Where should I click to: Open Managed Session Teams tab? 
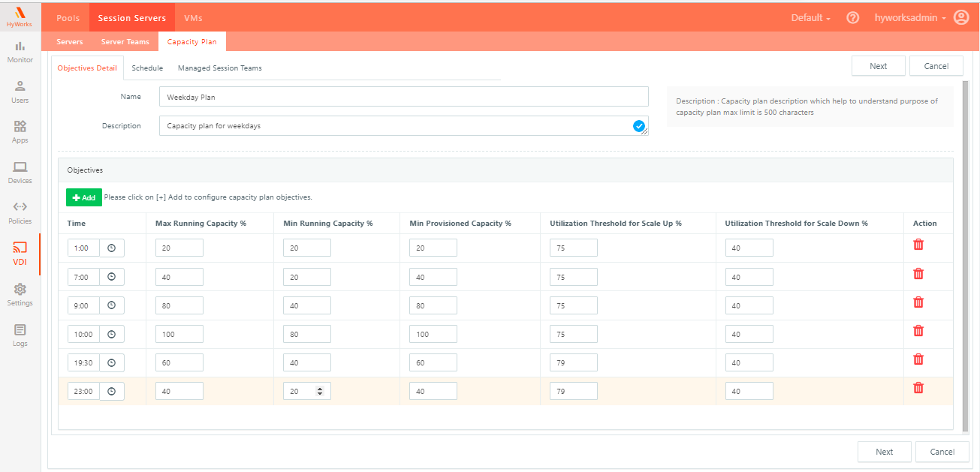point(219,68)
